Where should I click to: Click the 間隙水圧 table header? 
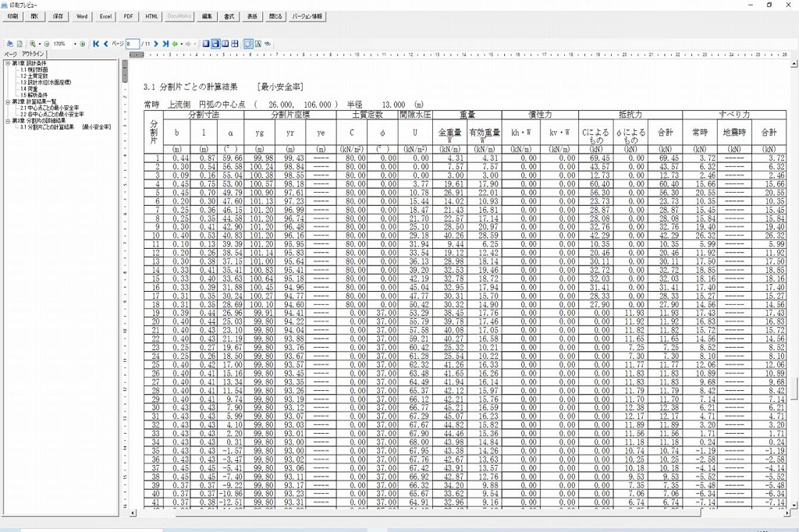(x=415, y=115)
